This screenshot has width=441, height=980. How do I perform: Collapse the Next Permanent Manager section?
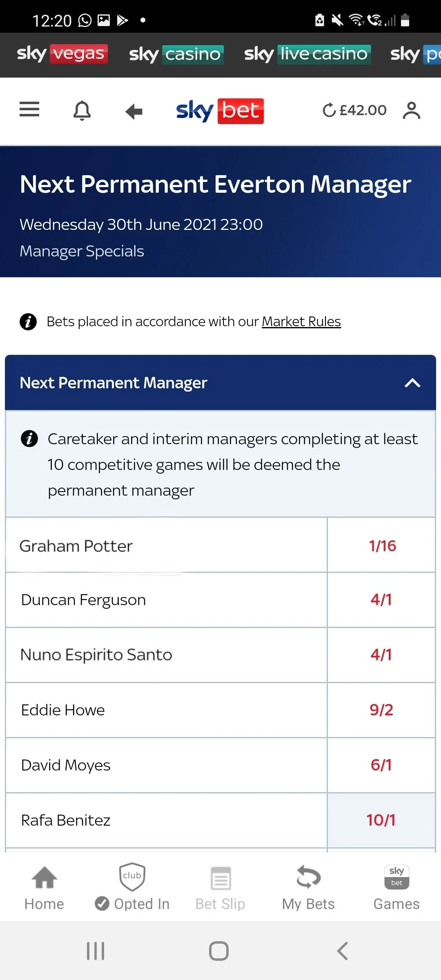[x=412, y=383]
